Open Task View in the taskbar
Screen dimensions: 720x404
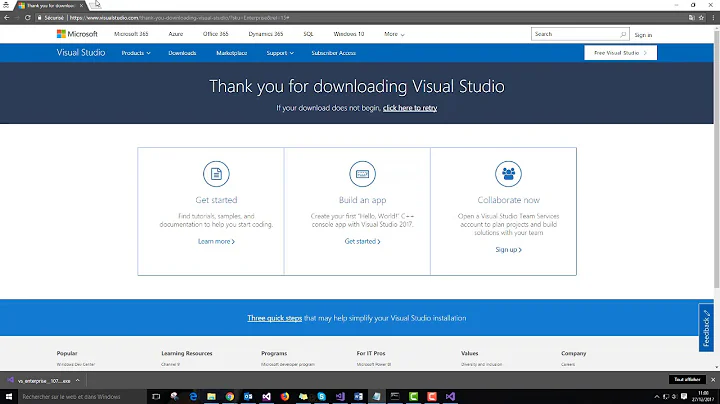(156, 396)
